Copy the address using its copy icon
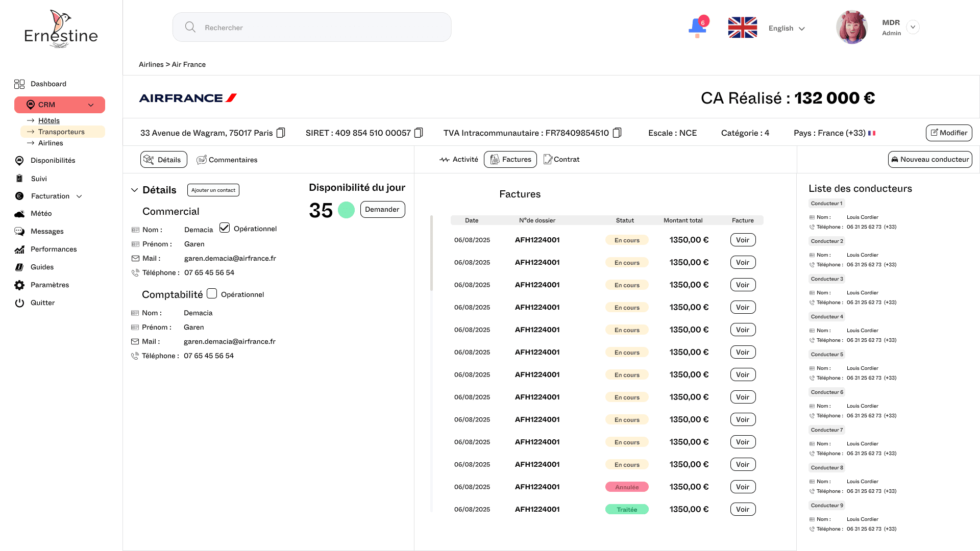 click(x=281, y=133)
